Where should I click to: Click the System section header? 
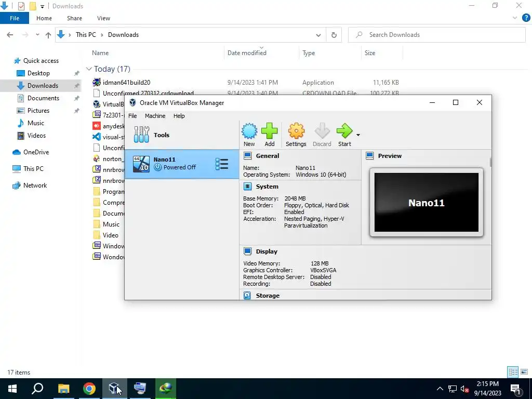pos(267,187)
